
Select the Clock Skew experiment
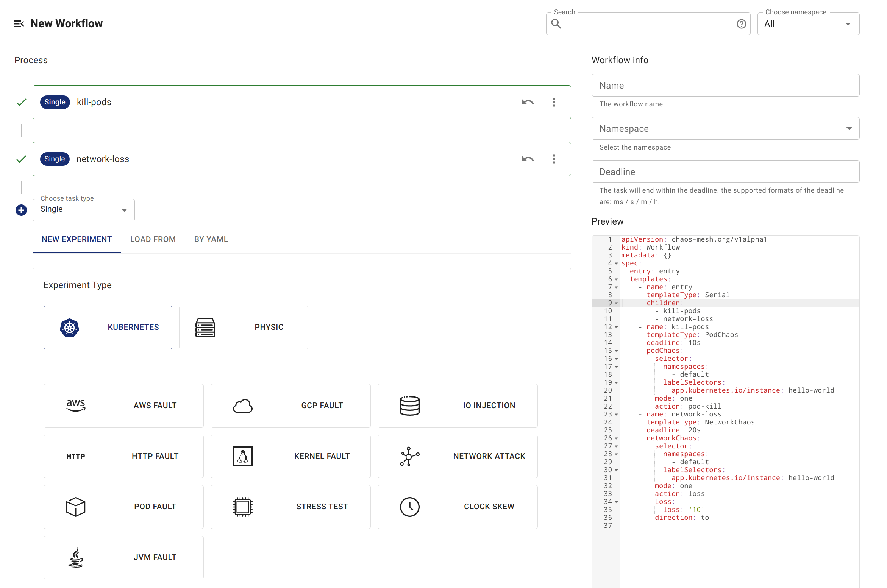(457, 507)
